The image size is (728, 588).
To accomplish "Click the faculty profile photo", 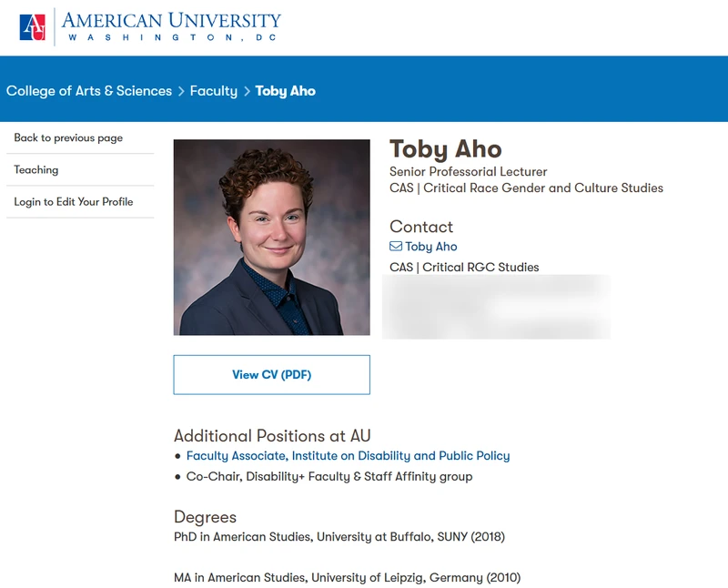I will pos(271,238).
